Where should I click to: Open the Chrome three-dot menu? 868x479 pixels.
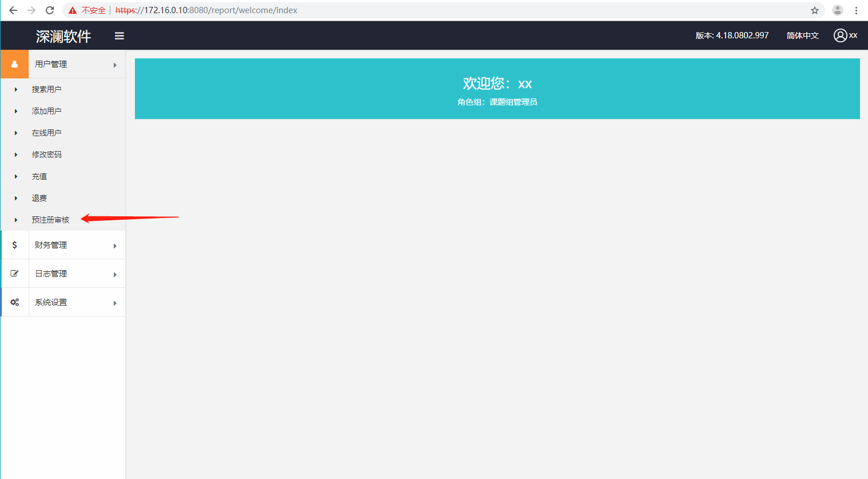coord(856,10)
